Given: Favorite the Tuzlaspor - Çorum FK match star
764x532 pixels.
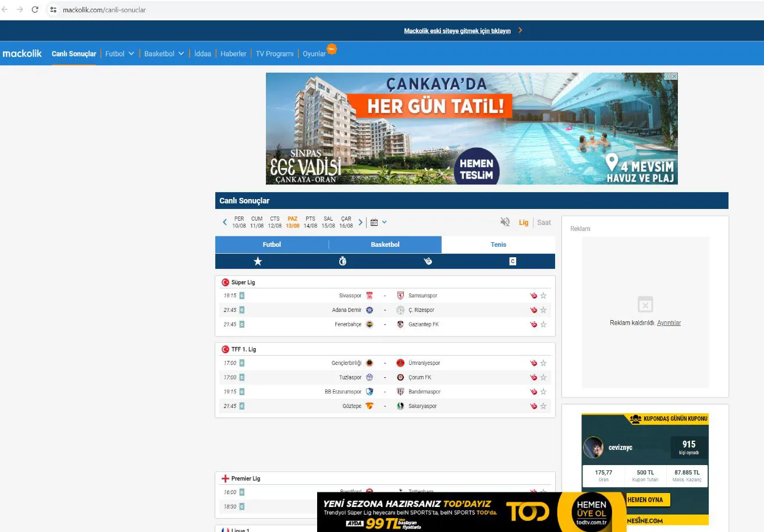Looking at the screenshot, I should [543, 378].
